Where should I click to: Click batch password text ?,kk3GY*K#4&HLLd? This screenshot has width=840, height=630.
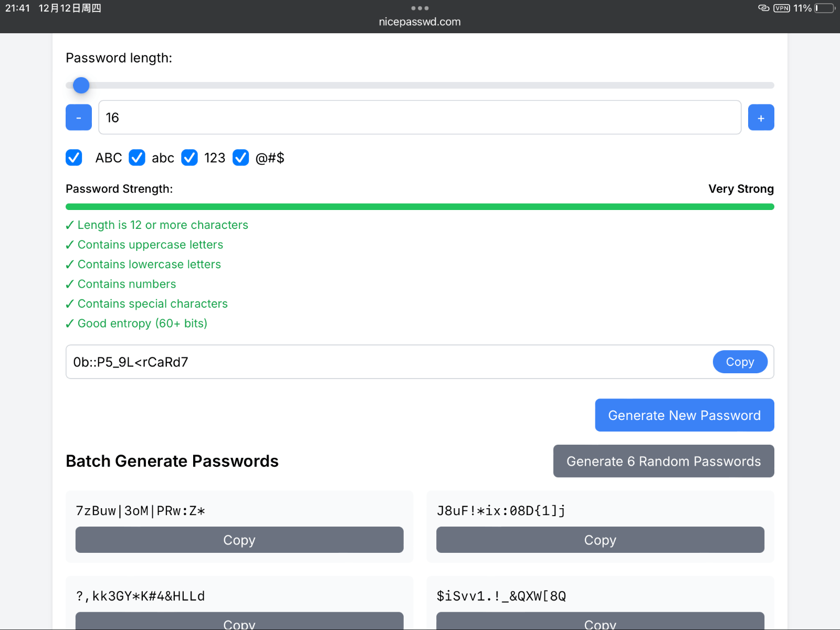tap(140, 596)
